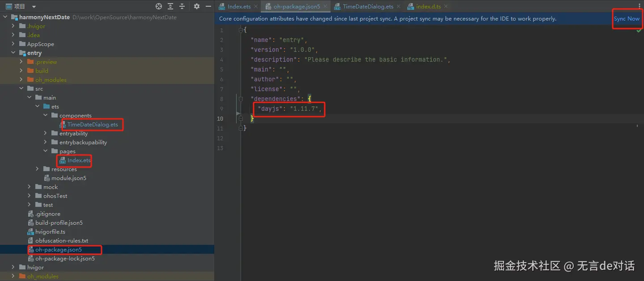Viewport: 644px width, 281px height.
Task: Expand the ohosTest folder
Action: [30, 196]
